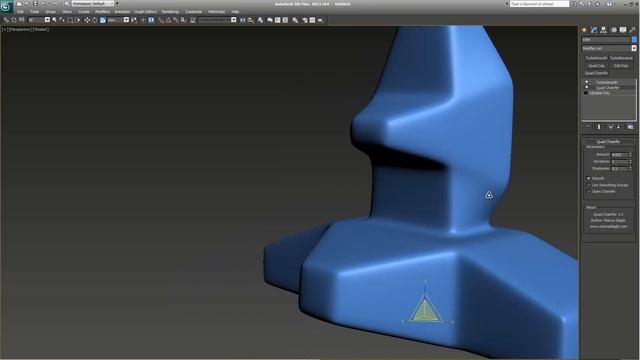Open the reference coordinate system dropdown
The width and height of the screenshot is (640, 360).
point(118,20)
